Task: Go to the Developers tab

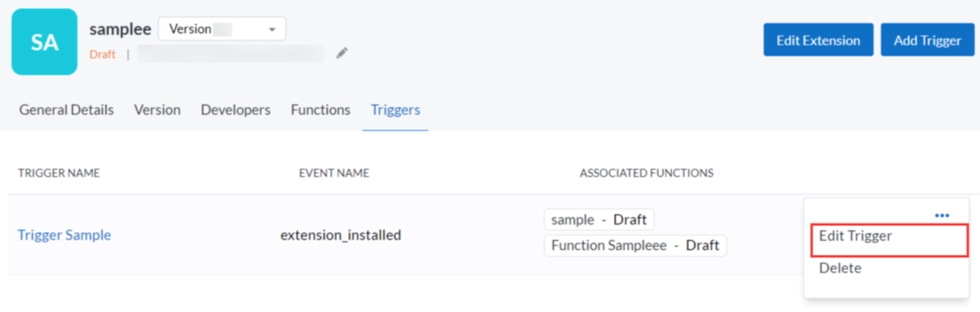Action: 236,110
